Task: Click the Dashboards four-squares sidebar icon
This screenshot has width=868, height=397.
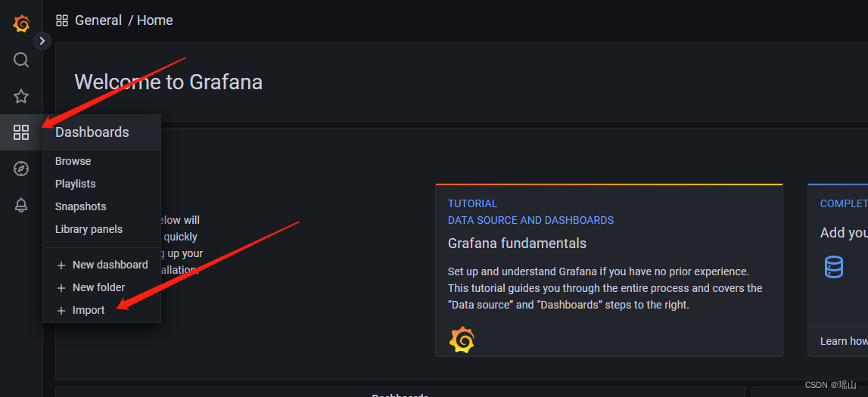Action: (21, 132)
